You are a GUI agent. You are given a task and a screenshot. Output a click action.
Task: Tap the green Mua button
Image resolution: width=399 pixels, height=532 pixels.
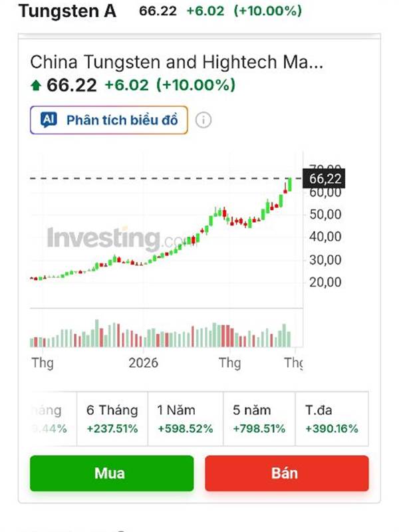pyautogui.click(x=112, y=473)
